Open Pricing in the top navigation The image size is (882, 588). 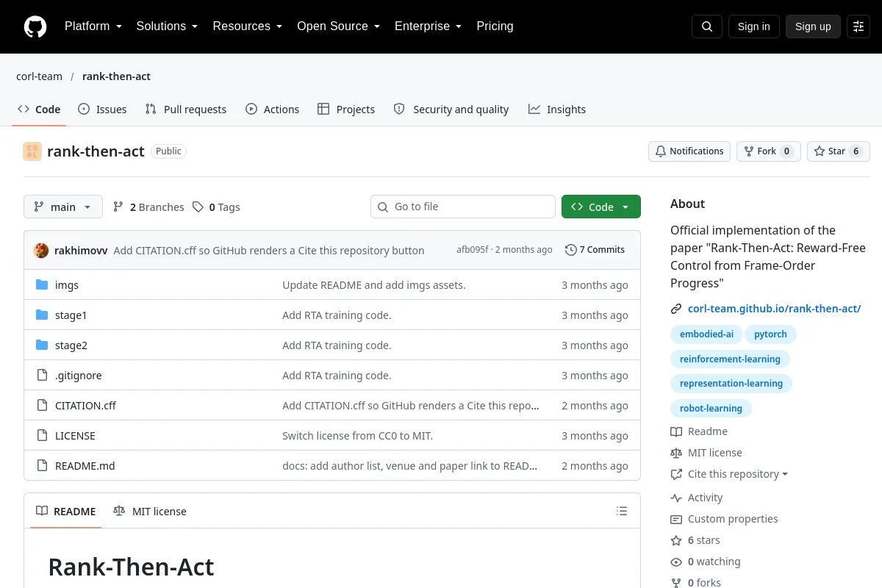pyautogui.click(x=495, y=26)
